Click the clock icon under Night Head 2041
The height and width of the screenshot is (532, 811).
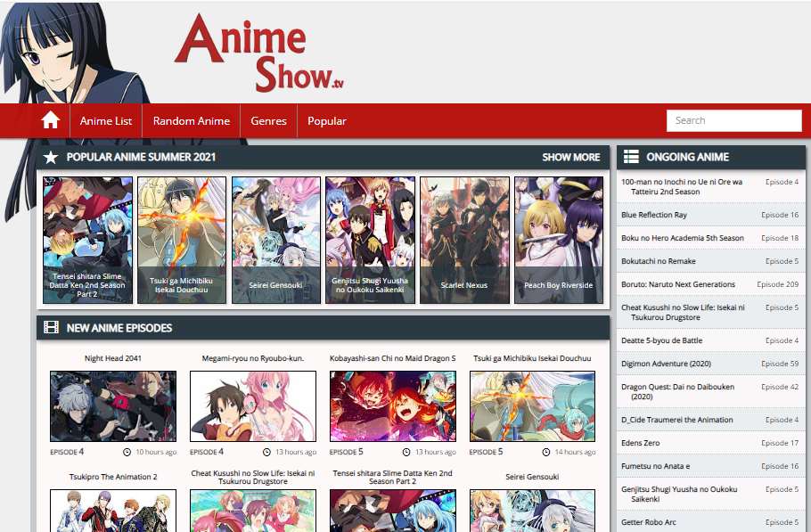(127, 452)
